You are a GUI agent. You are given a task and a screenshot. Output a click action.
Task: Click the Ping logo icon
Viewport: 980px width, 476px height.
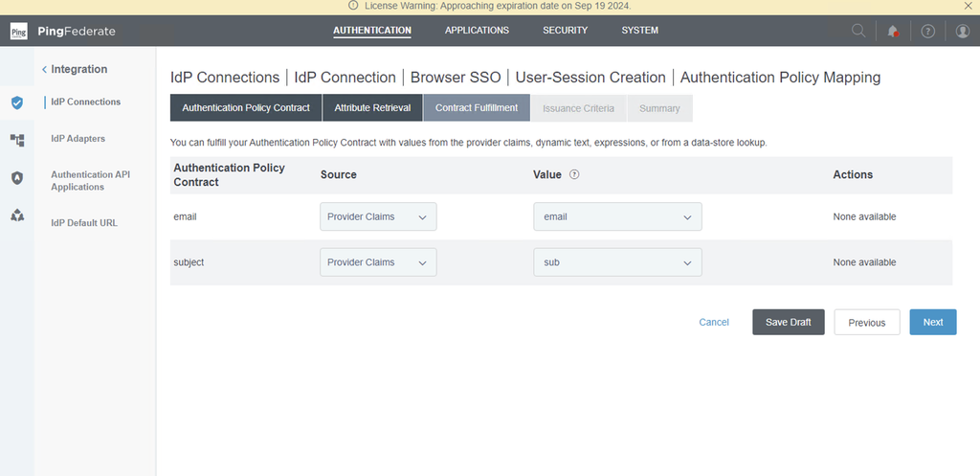pyautogui.click(x=19, y=31)
